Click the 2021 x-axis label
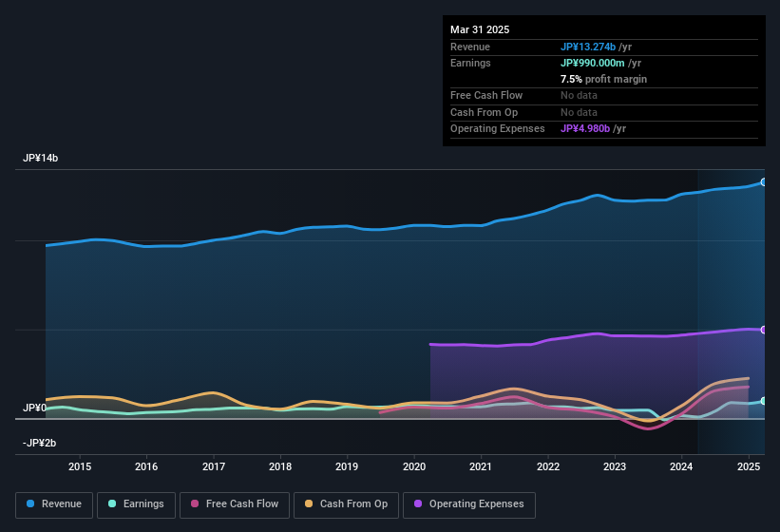This screenshot has width=780, height=532. coord(481,466)
